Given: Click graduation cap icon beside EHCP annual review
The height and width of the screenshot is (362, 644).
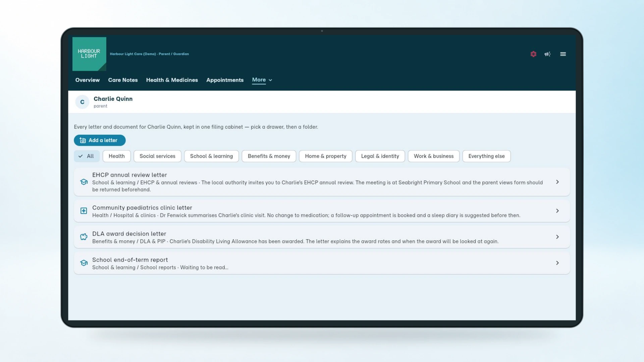Looking at the screenshot, I should (84, 182).
